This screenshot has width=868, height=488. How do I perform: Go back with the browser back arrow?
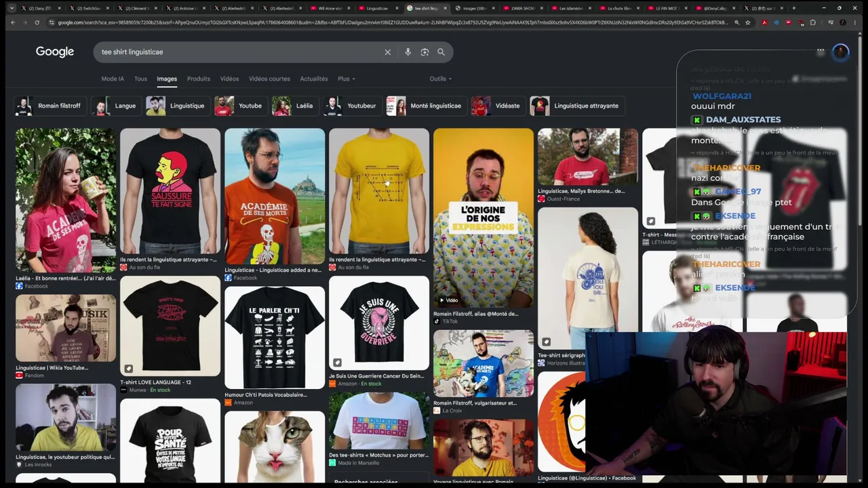coord(12,22)
